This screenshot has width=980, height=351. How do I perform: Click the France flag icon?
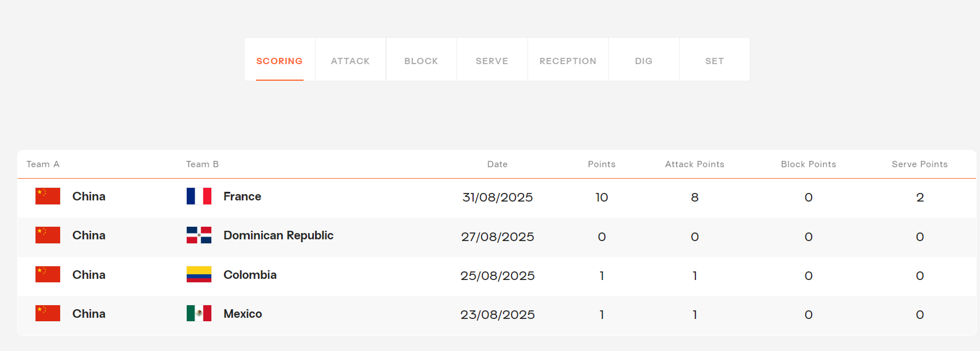(x=199, y=196)
